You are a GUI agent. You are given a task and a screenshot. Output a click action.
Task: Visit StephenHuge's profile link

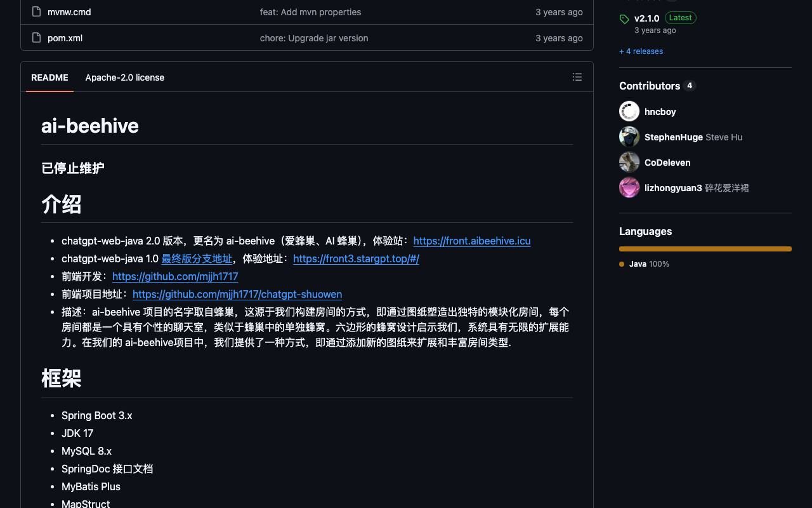[x=674, y=137]
